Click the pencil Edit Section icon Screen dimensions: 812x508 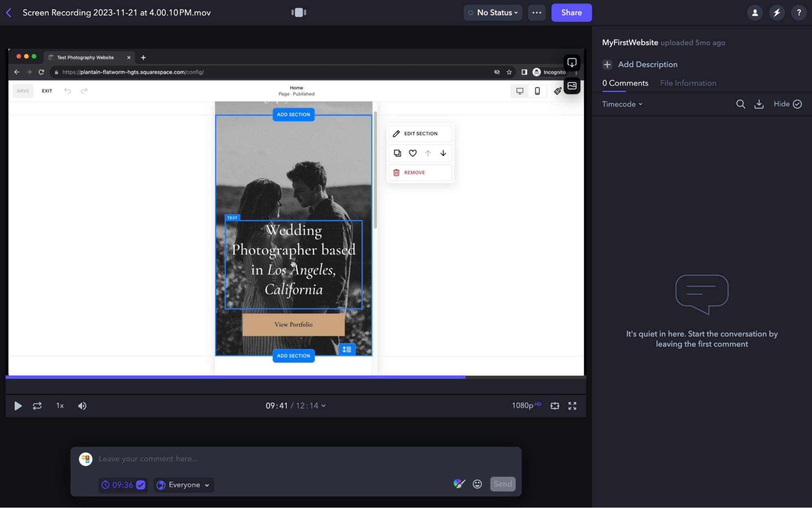pyautogui.click(x=396, y=133)
